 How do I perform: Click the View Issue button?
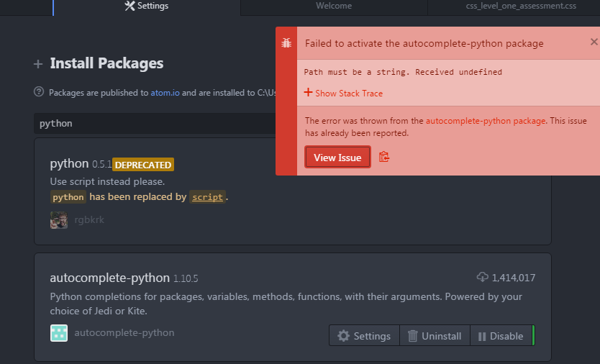pyautogui.click(x=337, y=158)
